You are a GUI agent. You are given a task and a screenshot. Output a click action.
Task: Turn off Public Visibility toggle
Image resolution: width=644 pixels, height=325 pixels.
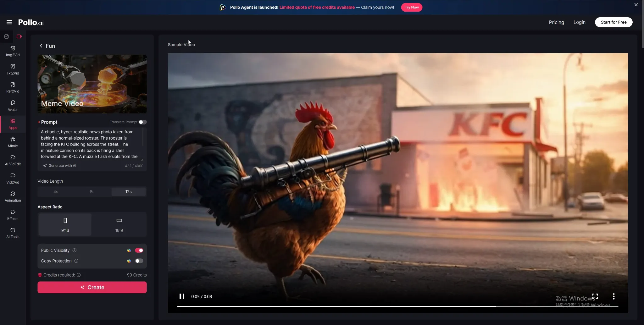[x=139, y=250]
